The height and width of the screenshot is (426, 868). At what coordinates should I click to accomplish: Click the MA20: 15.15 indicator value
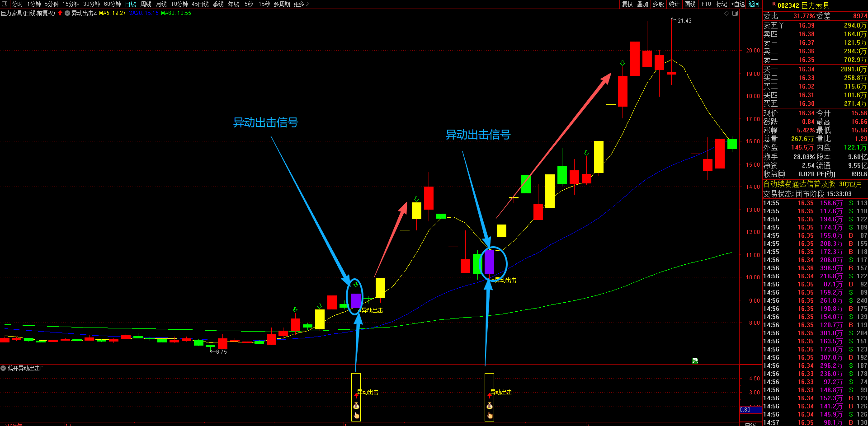pos(144,13)
